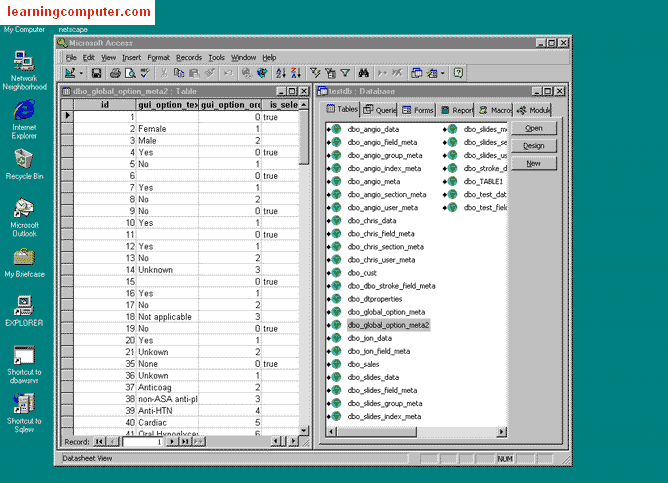Image resolution: width=668 pixels, height=483 pixels.
Task: Click the Paste toolbar icon
Action: coord(194,73)
